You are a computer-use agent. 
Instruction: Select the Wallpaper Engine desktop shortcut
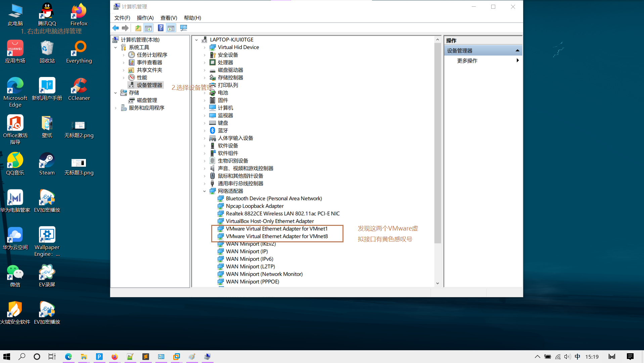[47, 242]
